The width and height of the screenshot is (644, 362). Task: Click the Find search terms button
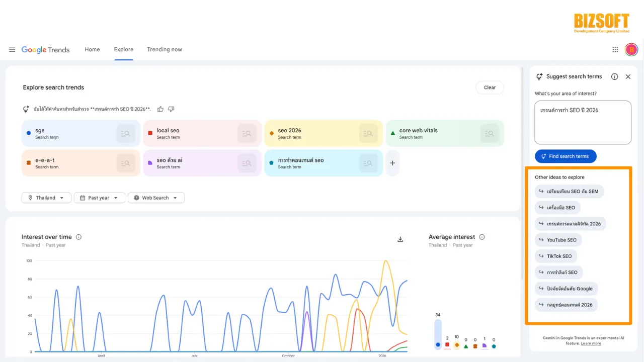566,156
